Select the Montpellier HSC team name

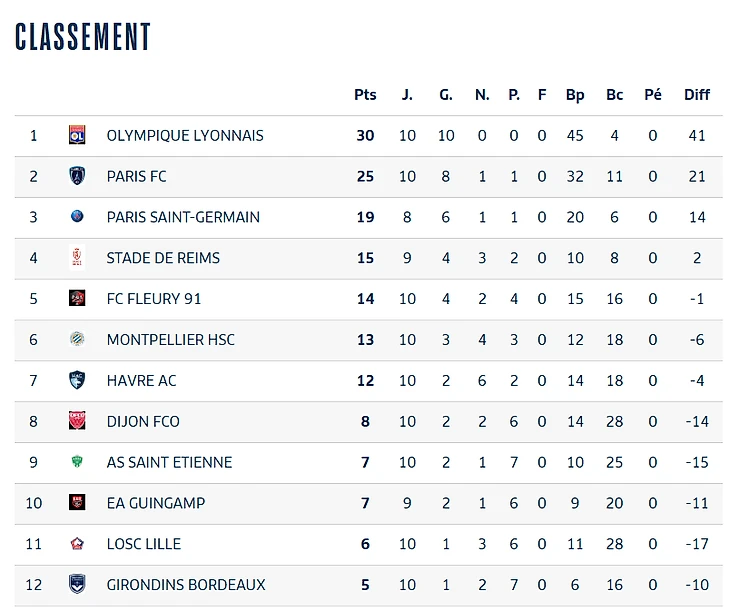coord(171,339)
